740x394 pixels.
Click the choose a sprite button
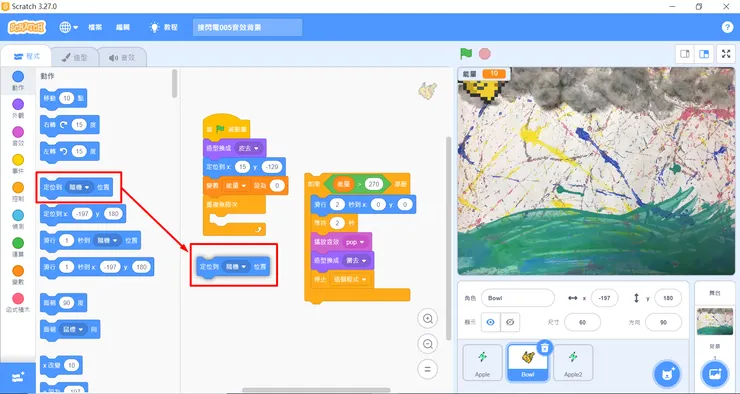click(667, 374)
